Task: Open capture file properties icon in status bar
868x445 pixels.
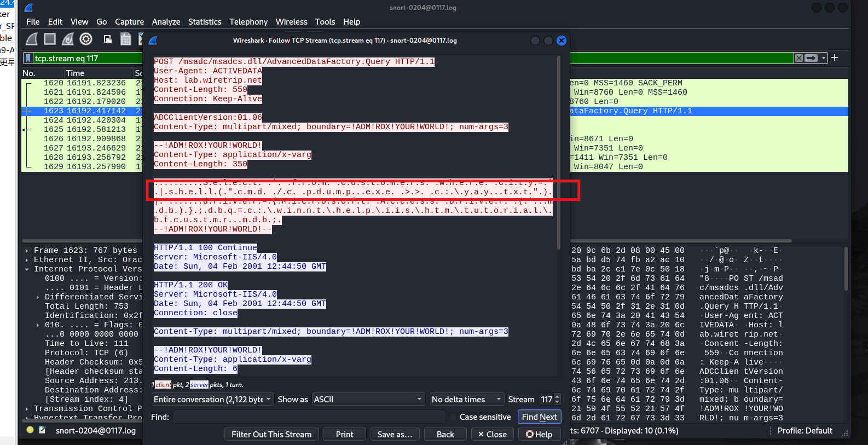Action: tap(42, 430)
